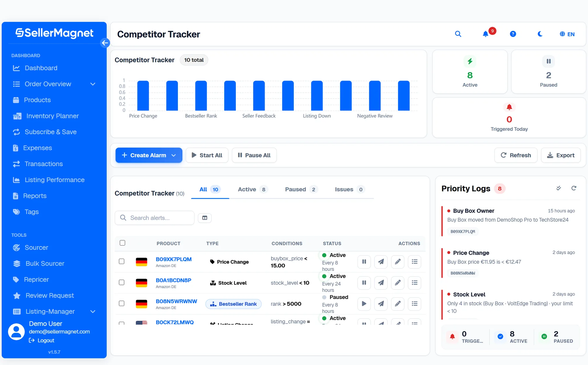This screenshot has width=588, height=365.
Task: Click Logout in sidebar
Action: (42, 340)
